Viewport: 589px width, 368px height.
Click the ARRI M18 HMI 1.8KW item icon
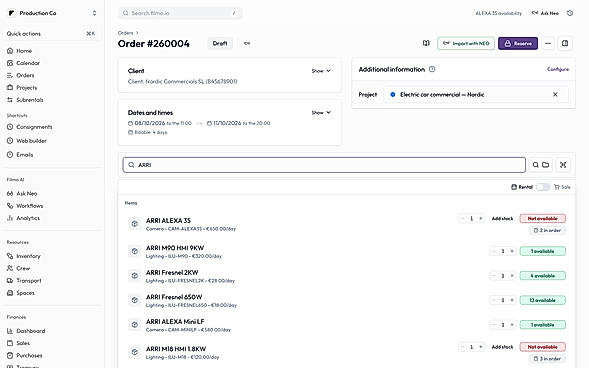134,352
